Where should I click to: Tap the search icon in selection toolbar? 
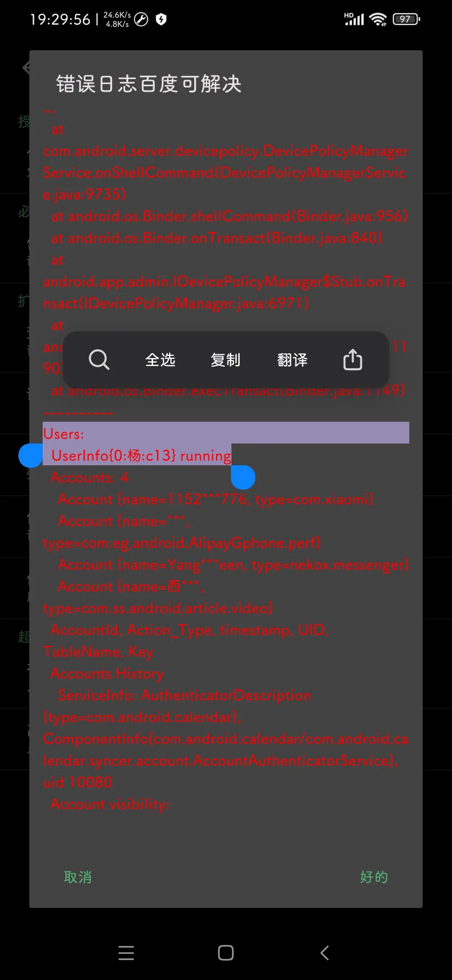click(x=99, y=360)
